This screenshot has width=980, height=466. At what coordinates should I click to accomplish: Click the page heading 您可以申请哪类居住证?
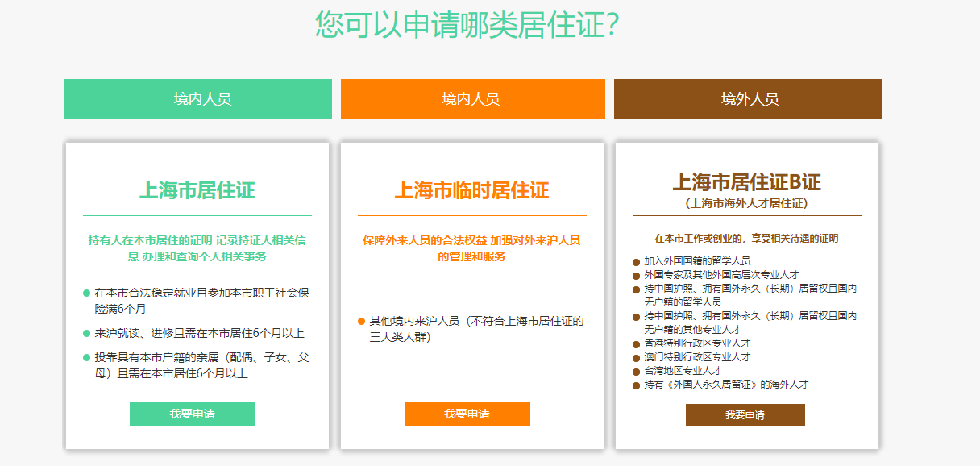(467, 24)
